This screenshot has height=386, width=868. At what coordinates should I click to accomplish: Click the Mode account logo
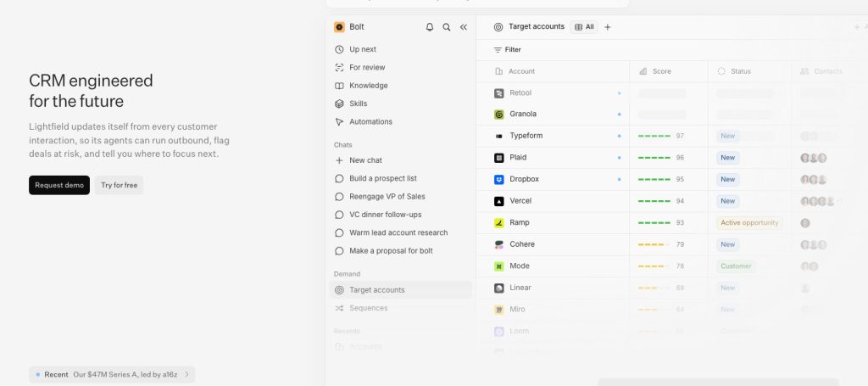pos(498,266)
